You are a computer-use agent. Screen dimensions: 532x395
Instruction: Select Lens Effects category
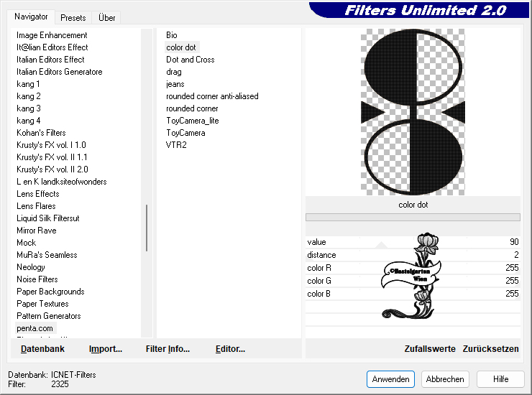pos(37,194)
